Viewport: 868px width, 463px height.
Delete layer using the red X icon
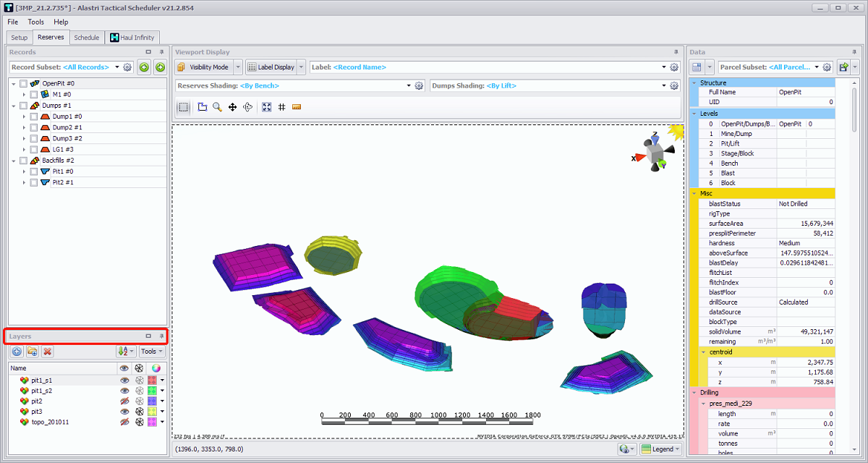[x=48, y=352]
